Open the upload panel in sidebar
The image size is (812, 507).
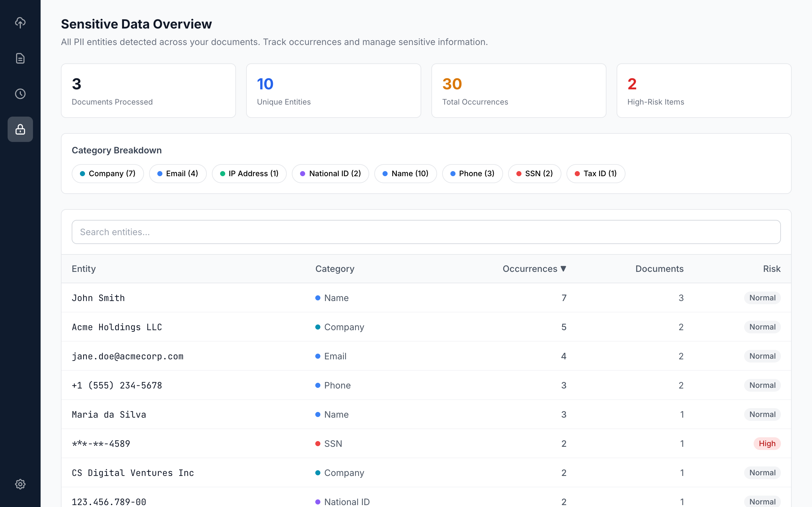(x=20, y=23)
